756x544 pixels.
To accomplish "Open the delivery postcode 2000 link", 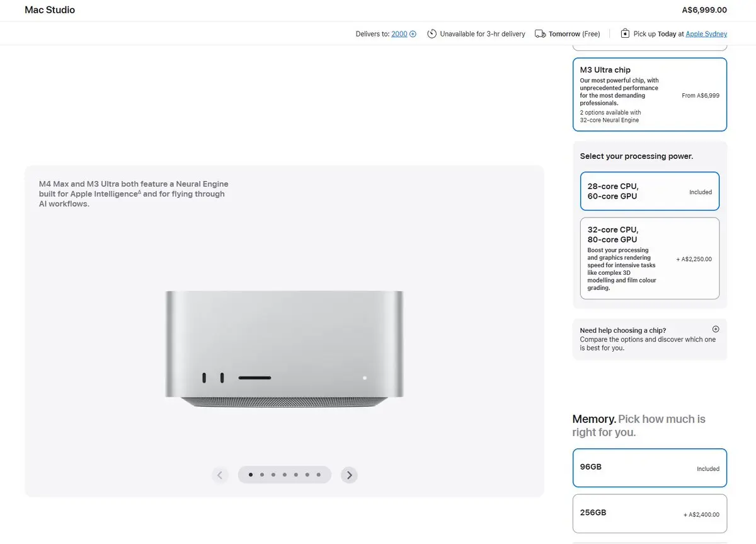I will (399, 34).
